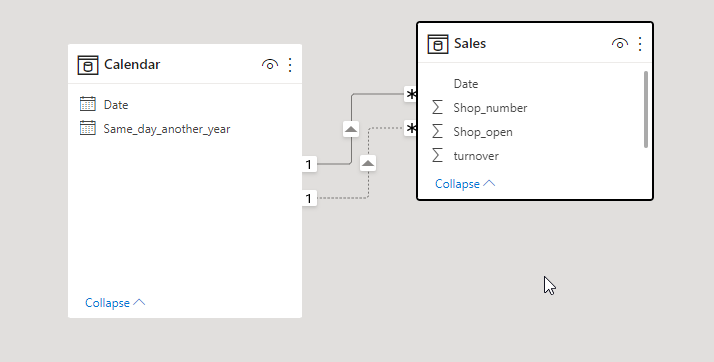Click the '1' cardinality marker of solid relationship
The image size is (714, 362).
pos(309,164)
